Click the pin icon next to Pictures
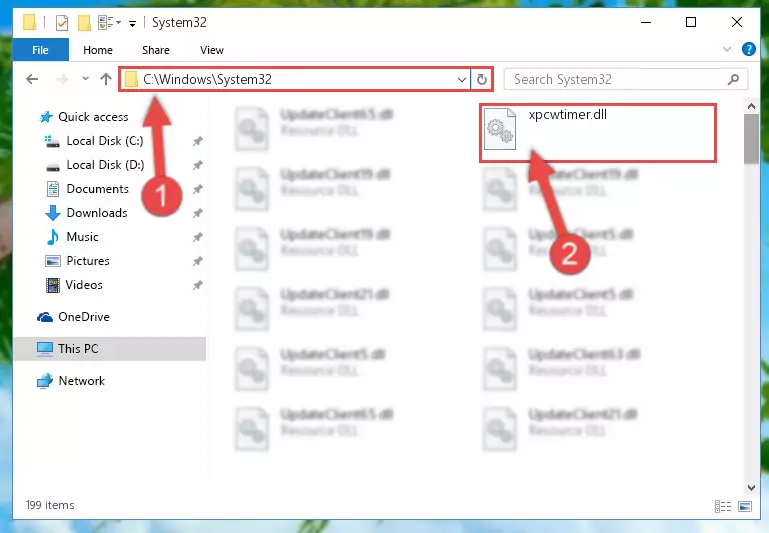 point(197,261)
